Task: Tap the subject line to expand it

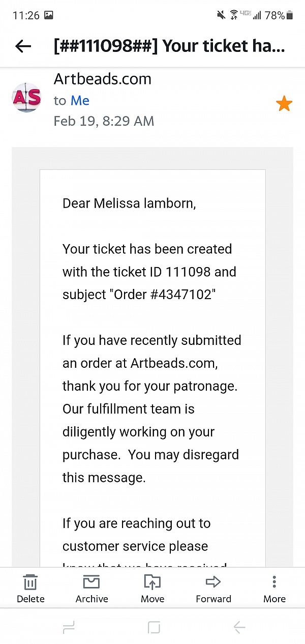Action: point(168,46)
